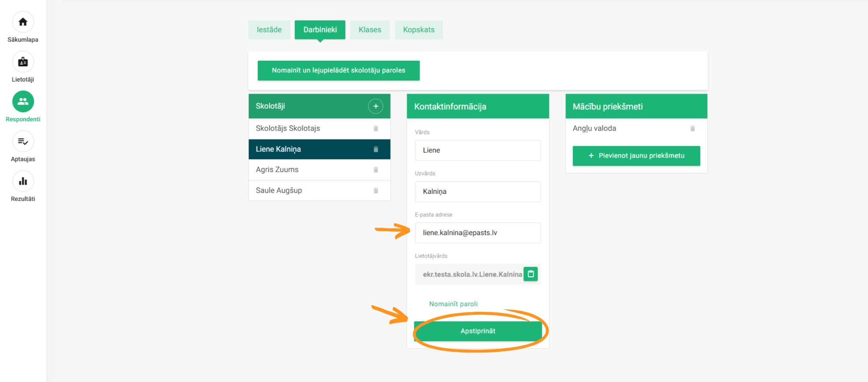Viewport: 868px width, 382px height.
Task: Open the Rezultāti chart icon
Action: coord(23,181)
